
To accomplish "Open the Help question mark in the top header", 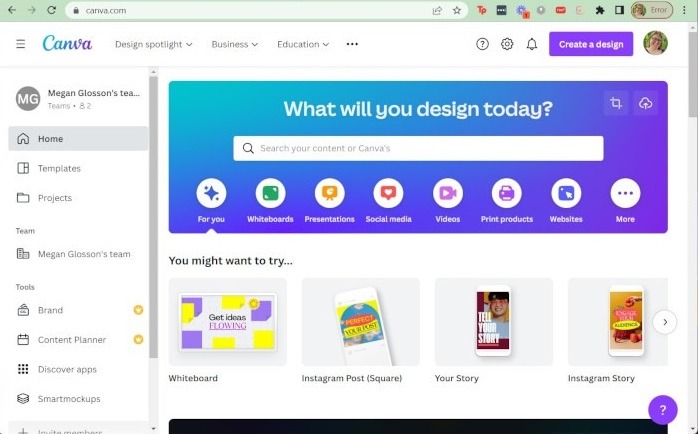I will click(482, 44).
